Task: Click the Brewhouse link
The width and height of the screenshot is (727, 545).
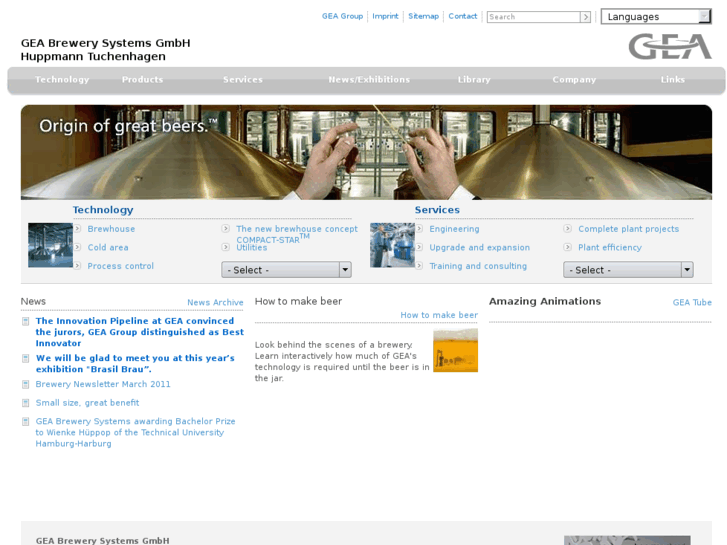Action: click(x=111, y=229)
